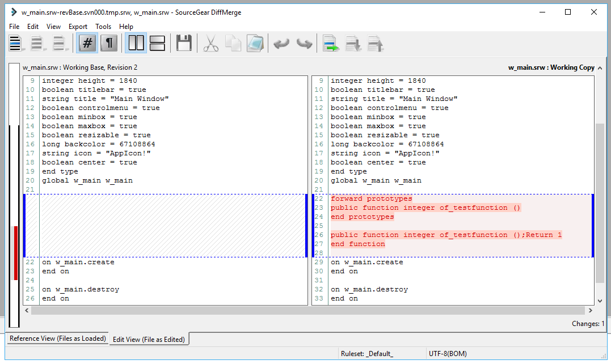
Task: Click 'Working Base, Revision 2' pane title
Action: [80, 67]
